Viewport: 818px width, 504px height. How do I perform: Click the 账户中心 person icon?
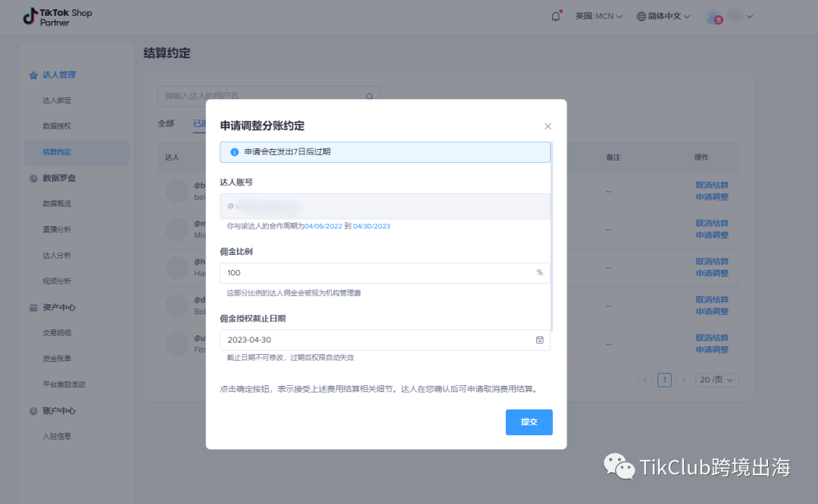(x=33, y=411)
